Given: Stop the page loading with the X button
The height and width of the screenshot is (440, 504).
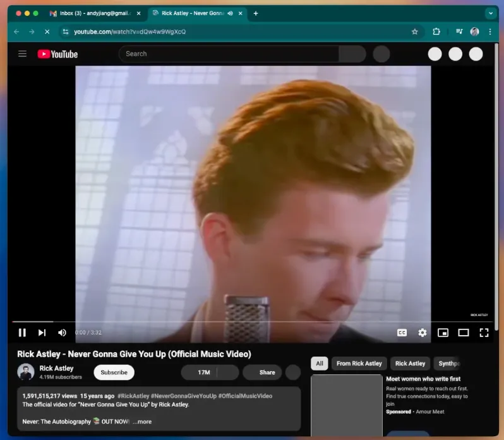Looking at the screenshot, I should pyautogui.click(x=47, y=32).
